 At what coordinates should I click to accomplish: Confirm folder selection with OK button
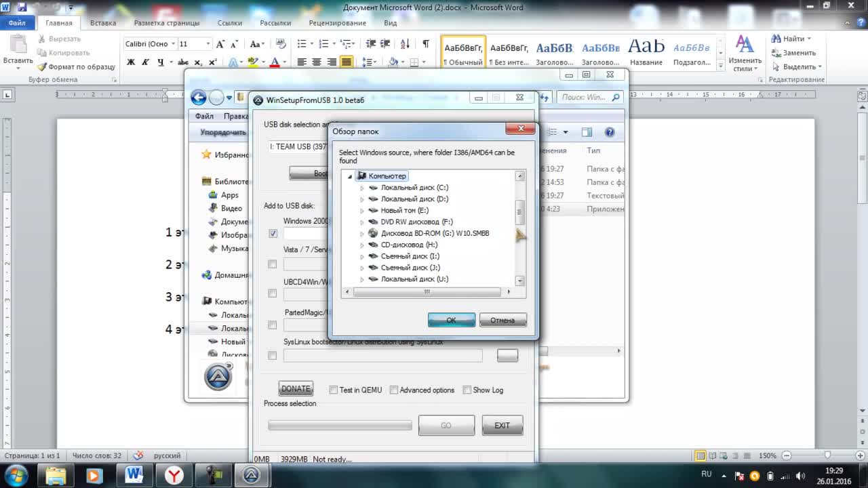pos(452,320)
